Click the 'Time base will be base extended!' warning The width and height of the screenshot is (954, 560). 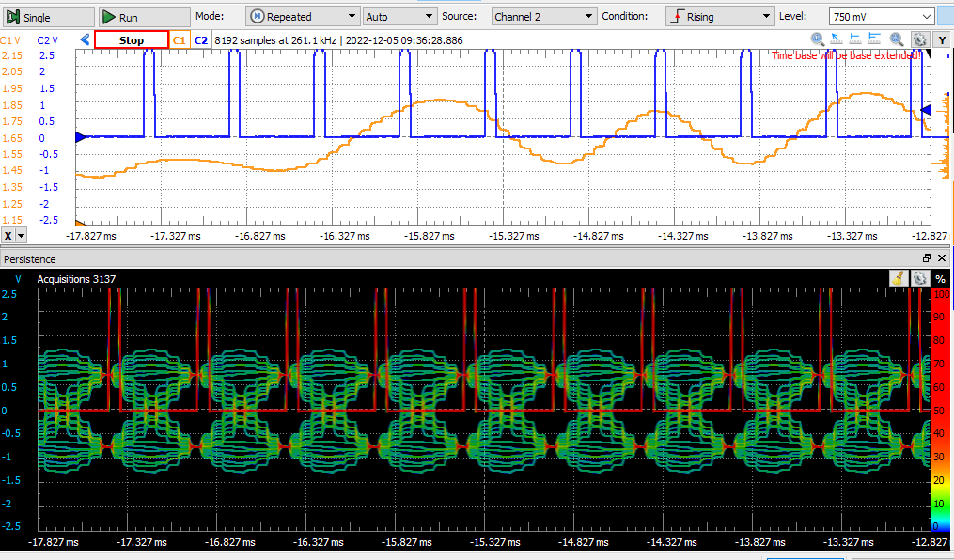click(846, 55)
